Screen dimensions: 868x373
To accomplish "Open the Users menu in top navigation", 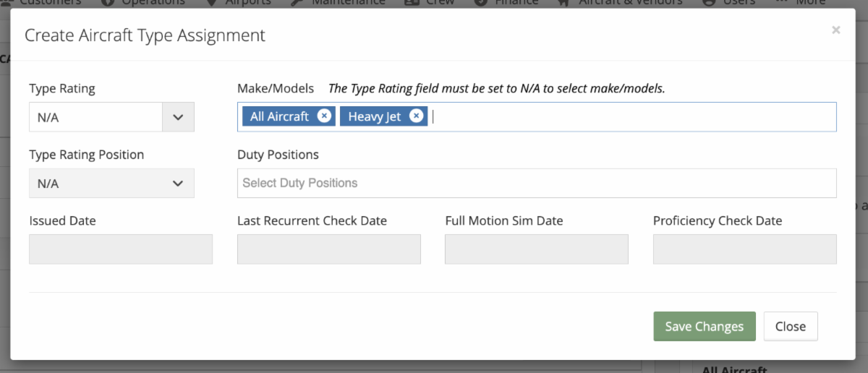I will [x=728, y=2].
